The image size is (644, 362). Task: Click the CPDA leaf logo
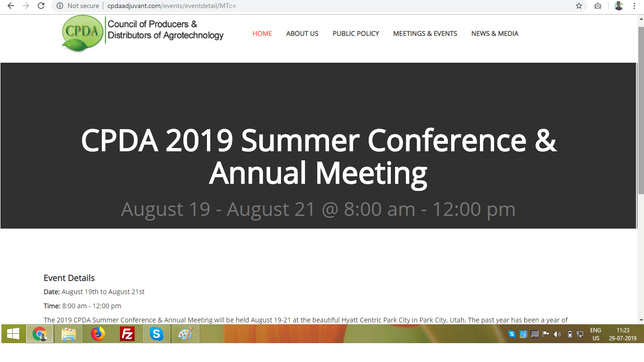[x=83, y=33]
